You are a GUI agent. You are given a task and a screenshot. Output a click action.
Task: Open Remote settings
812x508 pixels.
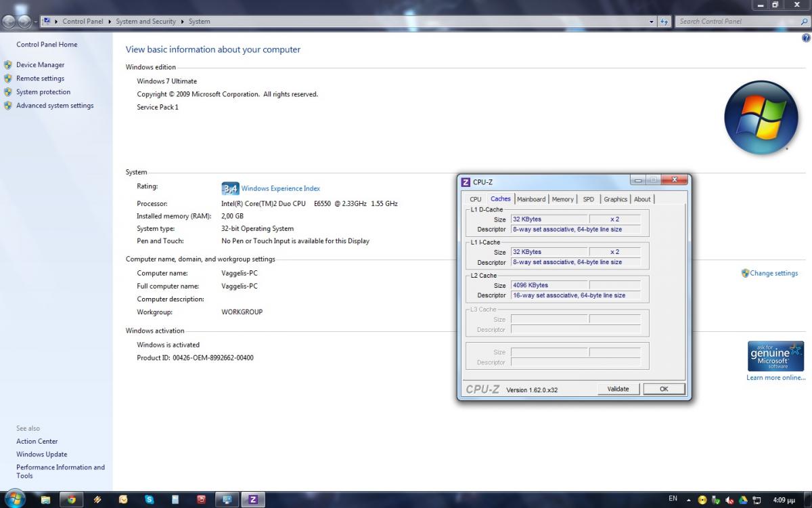tap(40, 79)
